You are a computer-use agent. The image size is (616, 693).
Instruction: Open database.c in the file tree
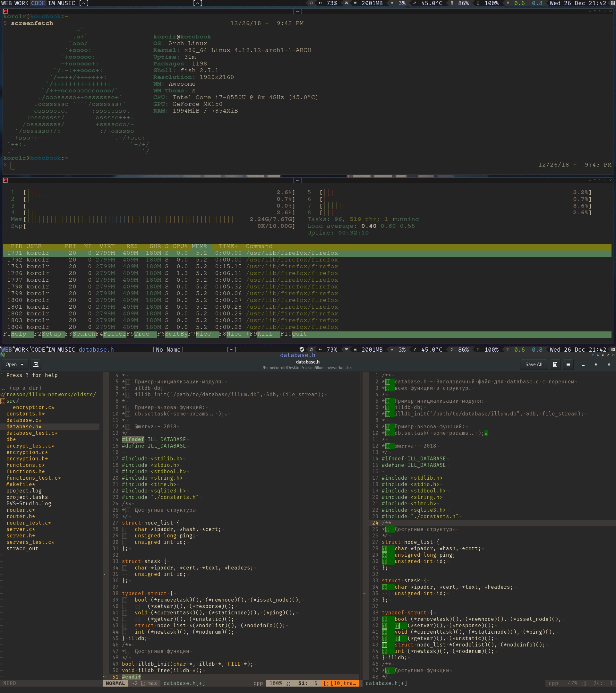point(24,420)
